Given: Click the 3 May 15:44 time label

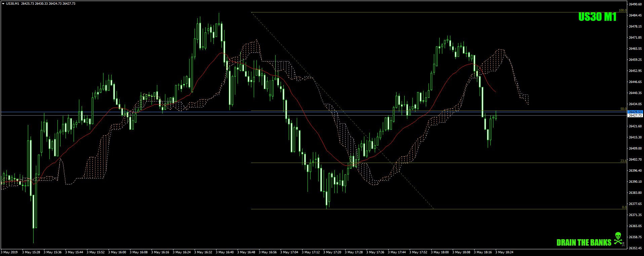Looking at the screenshot, I should 74,252.
